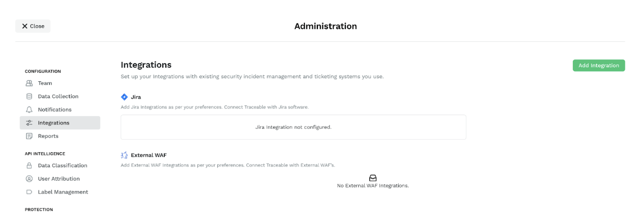Image resolution: width=644 pixels, height=223 pixels.
Task: Click the Team people icon in the sidebar
Action: tap(29, 83)
